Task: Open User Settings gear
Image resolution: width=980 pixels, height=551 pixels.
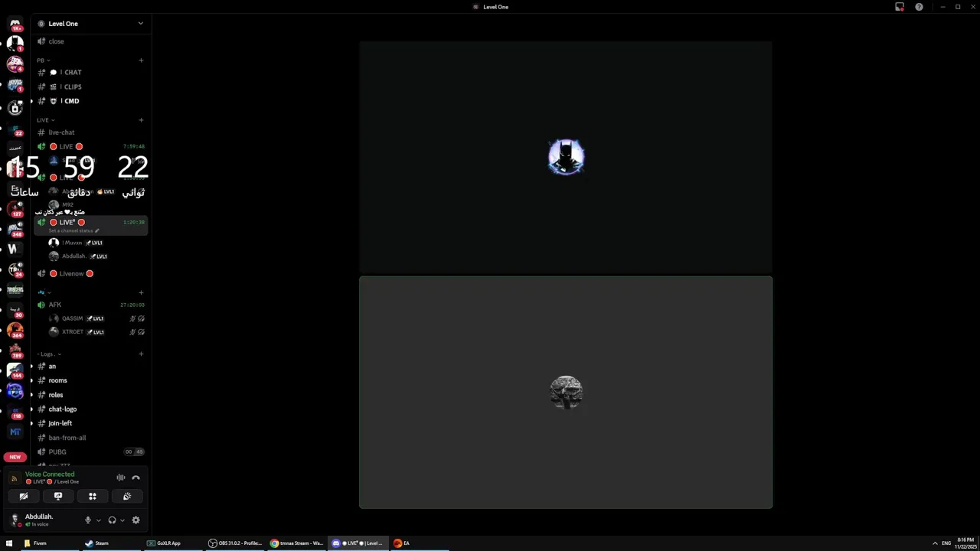Action: (136, 520)
